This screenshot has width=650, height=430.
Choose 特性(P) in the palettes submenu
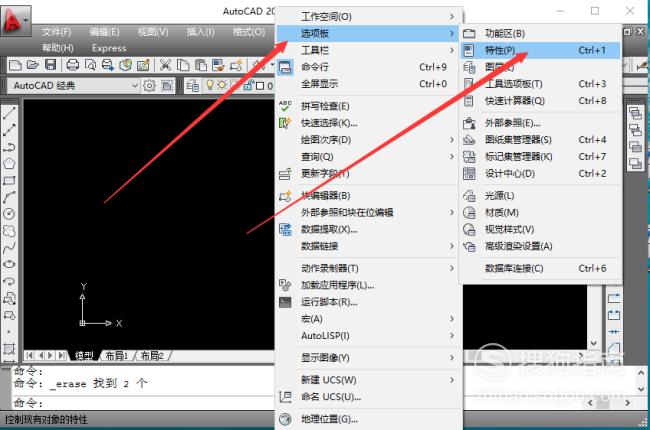click(540, 50)
